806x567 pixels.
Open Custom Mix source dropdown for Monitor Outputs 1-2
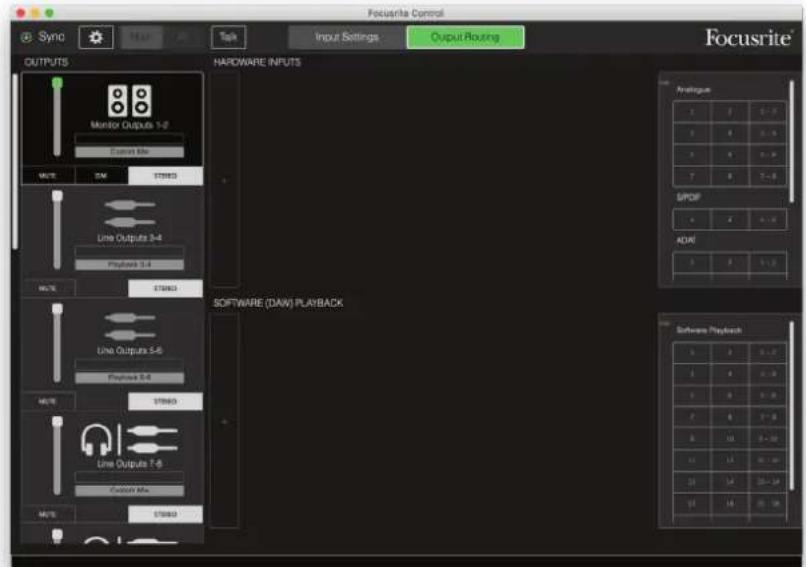(x=130, y=152)
